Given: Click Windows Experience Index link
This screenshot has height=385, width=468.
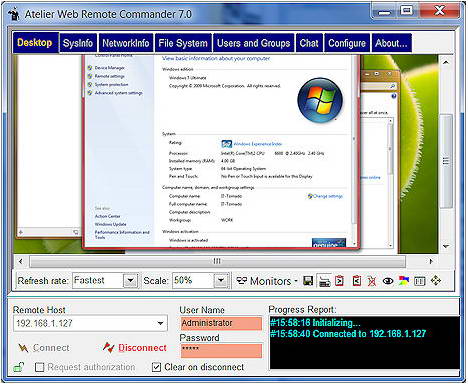Looking at the screenshot, I should 257,144.
